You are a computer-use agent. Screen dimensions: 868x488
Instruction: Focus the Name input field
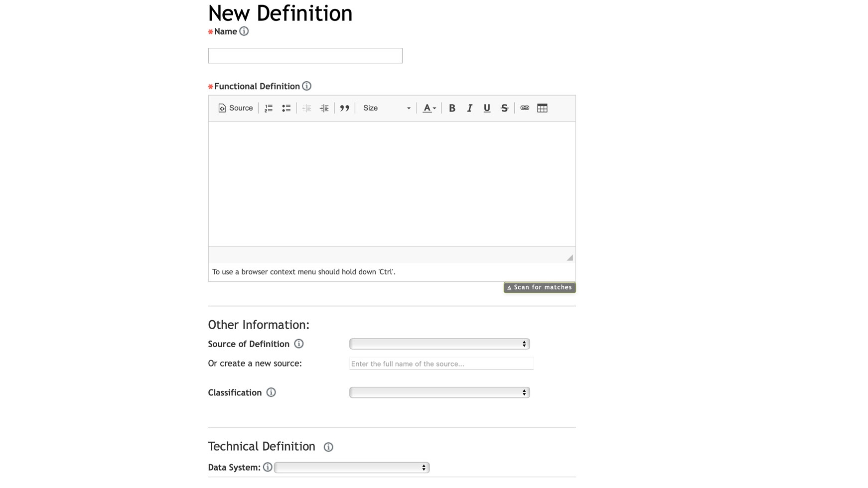(x=305, y=56)
